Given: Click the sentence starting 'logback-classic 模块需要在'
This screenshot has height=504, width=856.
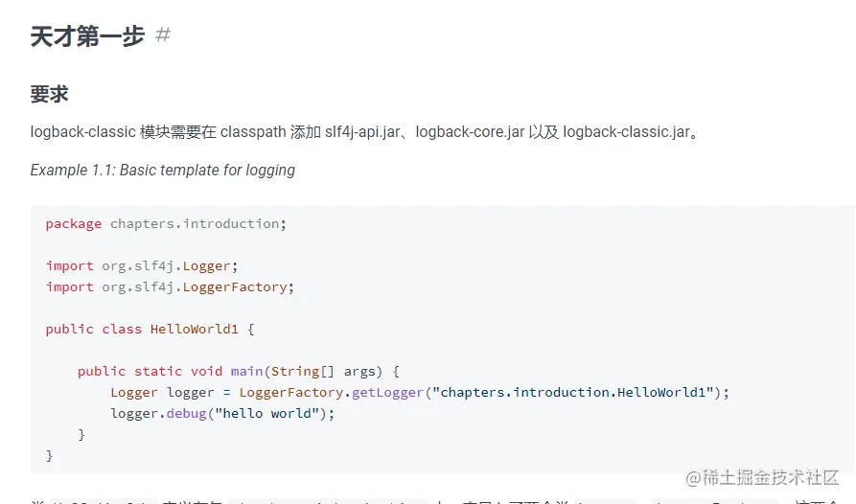Looking at the screenshot, I should tap(364, 132).
